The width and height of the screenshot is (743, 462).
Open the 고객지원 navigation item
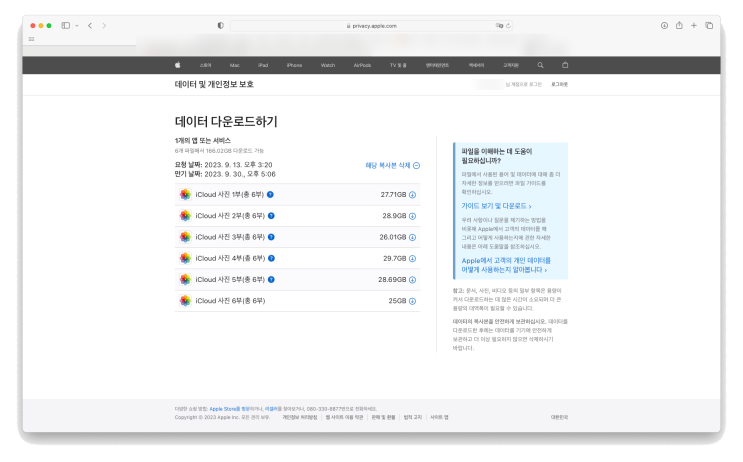click(x=511, y=65)
